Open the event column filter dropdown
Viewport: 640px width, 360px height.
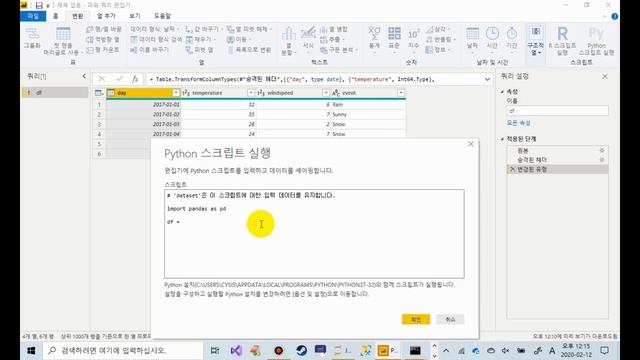tap(401, 93)
